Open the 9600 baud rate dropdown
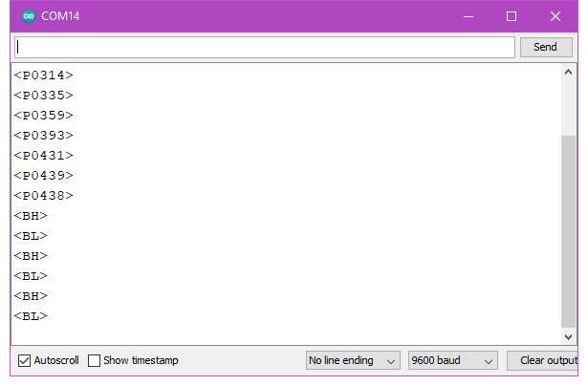 (452, 360)
